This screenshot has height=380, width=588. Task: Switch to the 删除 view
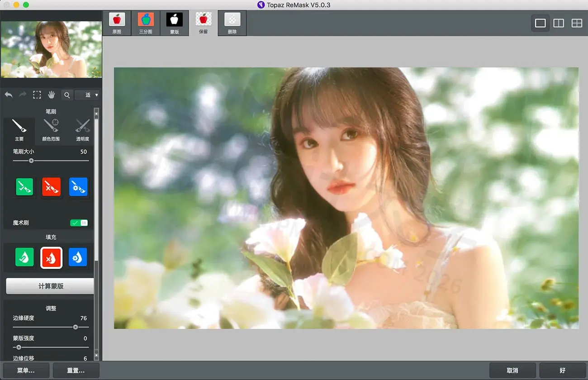point(232,24)
